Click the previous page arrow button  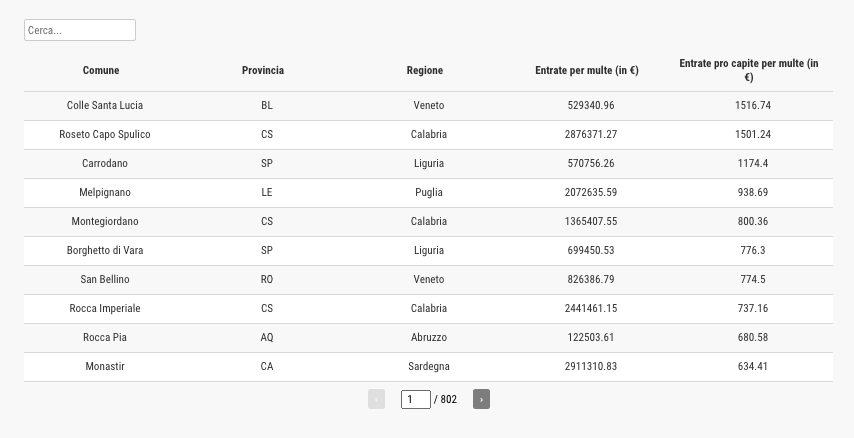click(376, 399)
